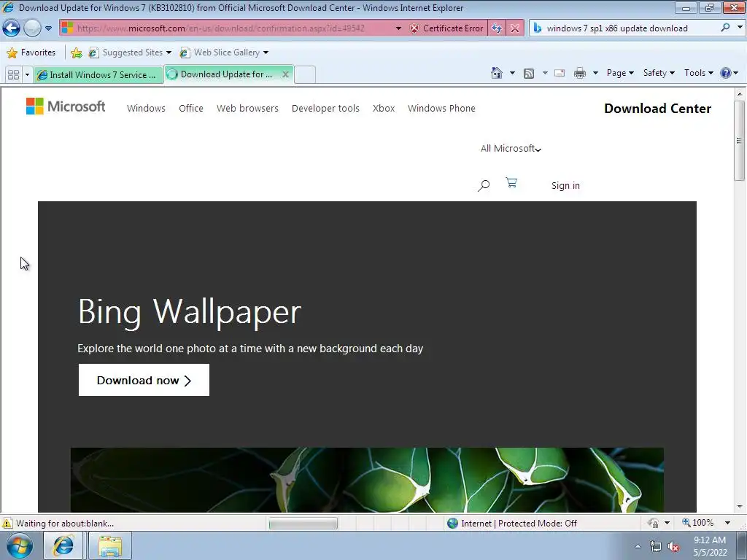The image size is (747, 560).
Task: Click the RSS Feeds icon
Action: [x=529, y=74]
